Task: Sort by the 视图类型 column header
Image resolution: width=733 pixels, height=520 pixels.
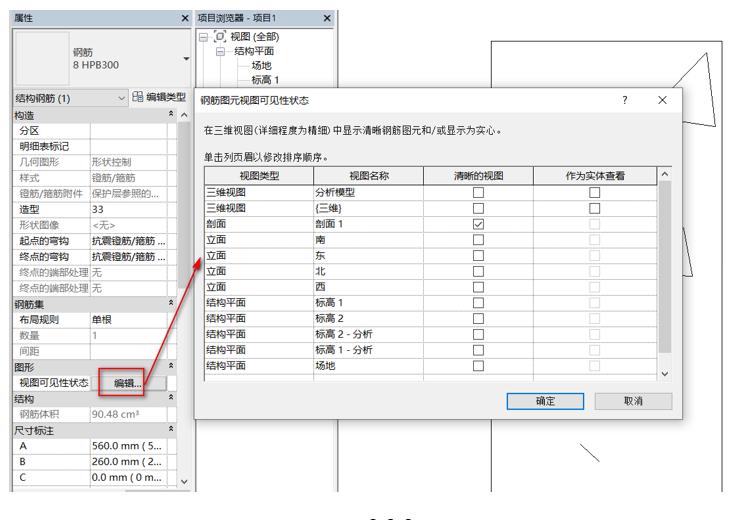Action: (x=257, y=176)
